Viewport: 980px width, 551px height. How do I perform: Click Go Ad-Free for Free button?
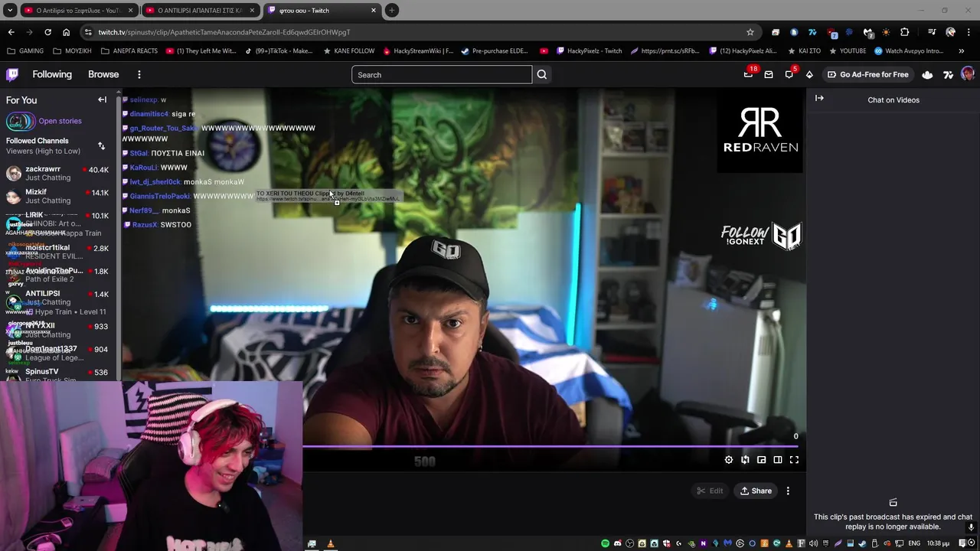click(867, 74)
